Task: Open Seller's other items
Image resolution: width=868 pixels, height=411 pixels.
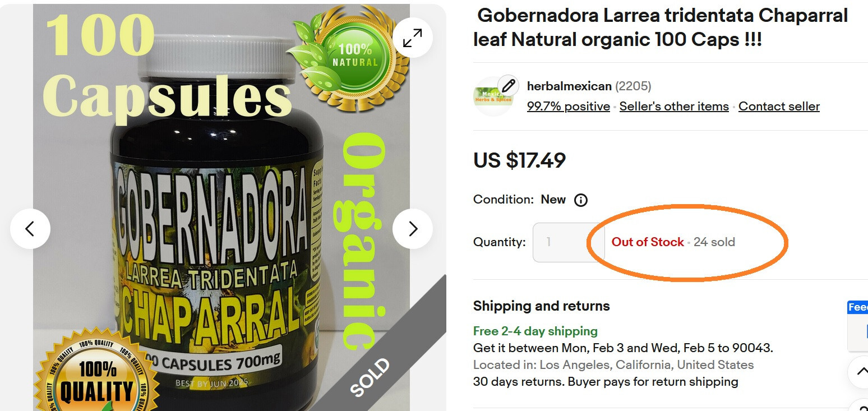Action: coord(674,107)
